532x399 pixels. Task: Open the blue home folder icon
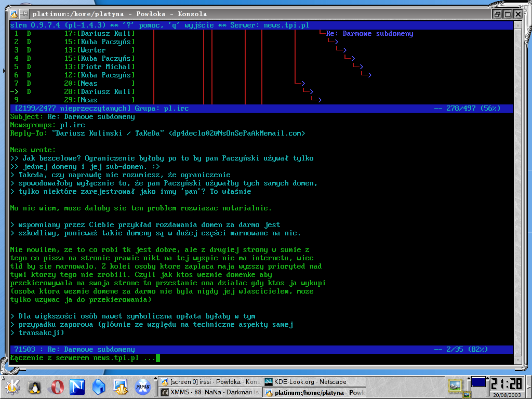coord(99,387)
